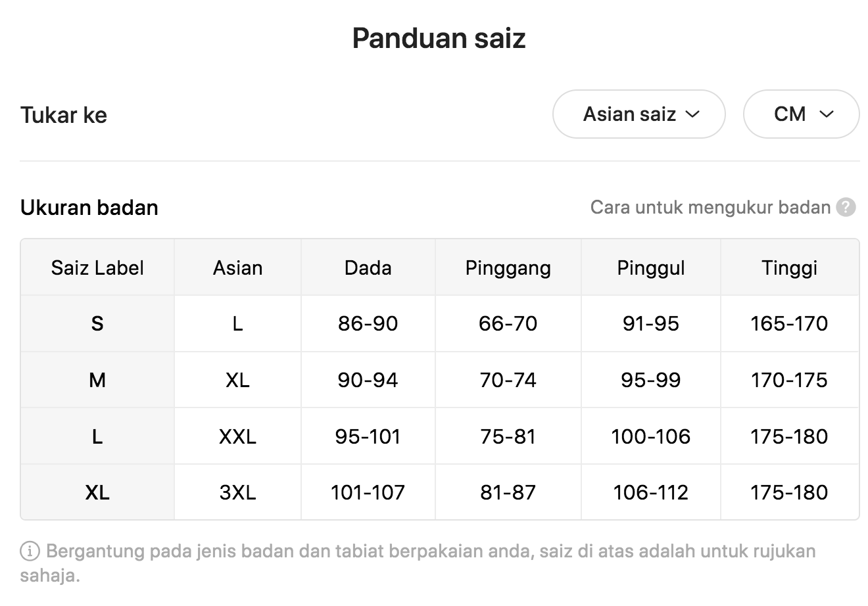Click the Asian column header

tap(237, 268)
